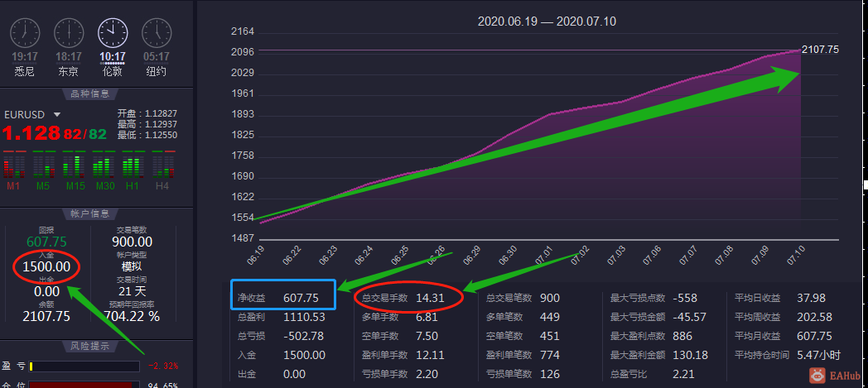
Task: Click the 最大盈利金额 value 130.18
Action: tap(690, 355)
